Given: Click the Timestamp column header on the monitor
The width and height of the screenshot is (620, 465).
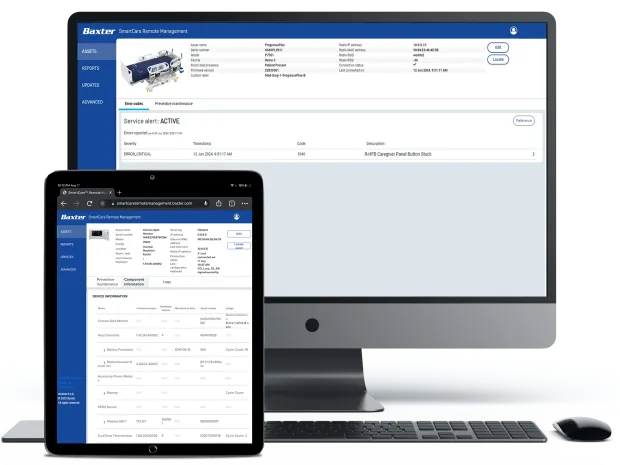Looking at the screenshot, I should click(x=202, y=144).
